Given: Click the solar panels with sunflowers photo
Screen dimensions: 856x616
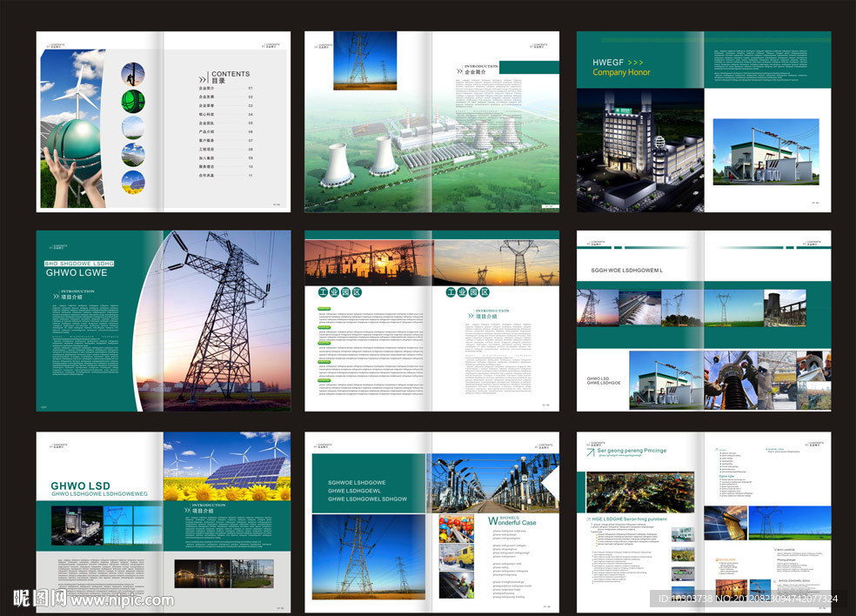Looking at the screenshot, I should (x=226, y=465).
